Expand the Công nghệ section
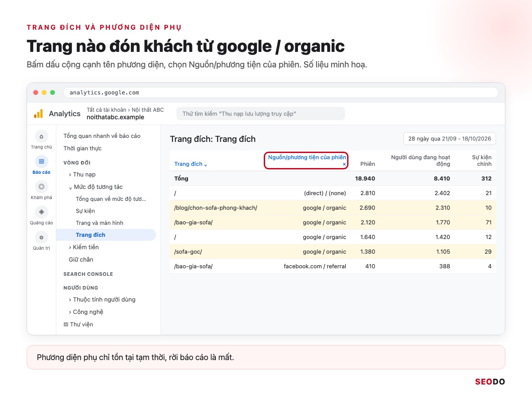Screen dimensions: 532x396 tap(86, 312)
